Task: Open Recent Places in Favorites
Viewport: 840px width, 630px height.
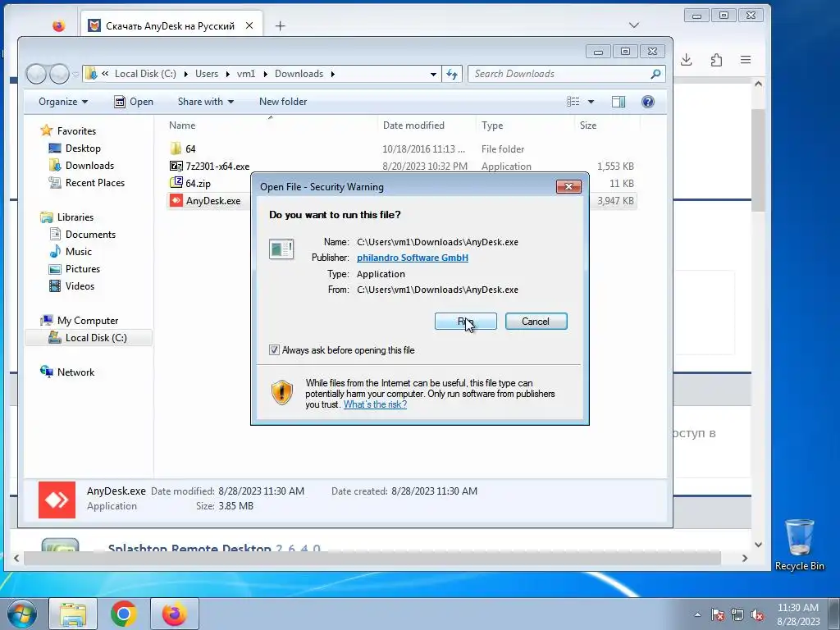Action: tap(95, 183)
